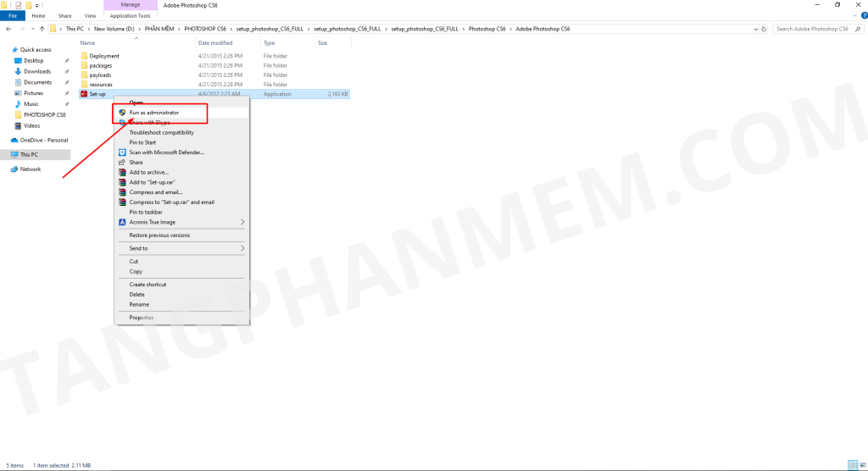The image size is (868, 471).
Task: Click the Set-up application icon in file list
Action: (x=84, y=94)
